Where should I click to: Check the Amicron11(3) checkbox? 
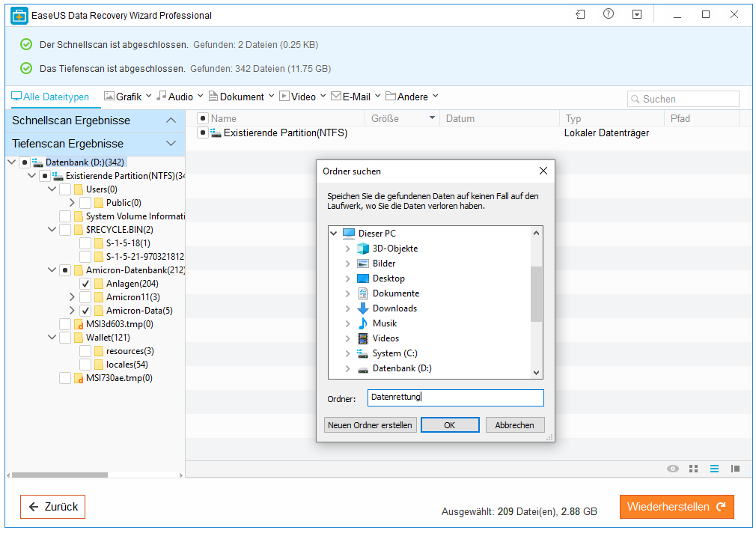point(85,297)
